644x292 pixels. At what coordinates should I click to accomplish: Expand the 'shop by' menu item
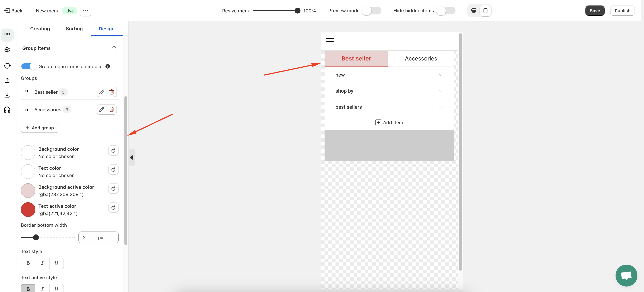point(440,91)
